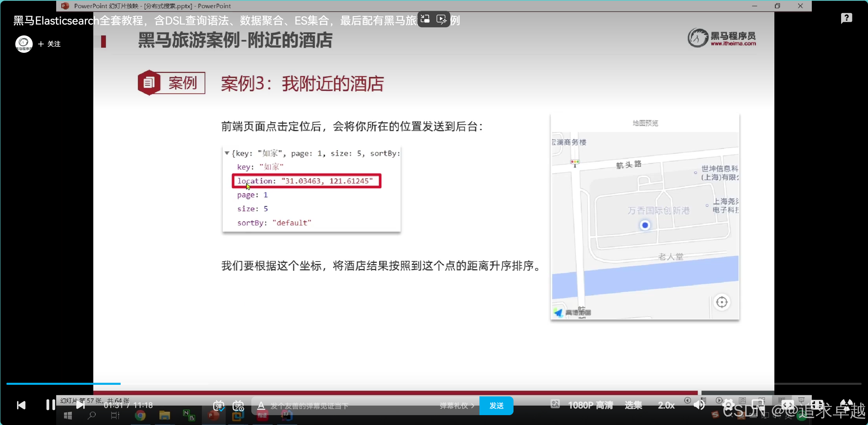The image size is (868, 425).
Task: Open 弹幕礼仪 etiquette link
Action: [456, 406]
